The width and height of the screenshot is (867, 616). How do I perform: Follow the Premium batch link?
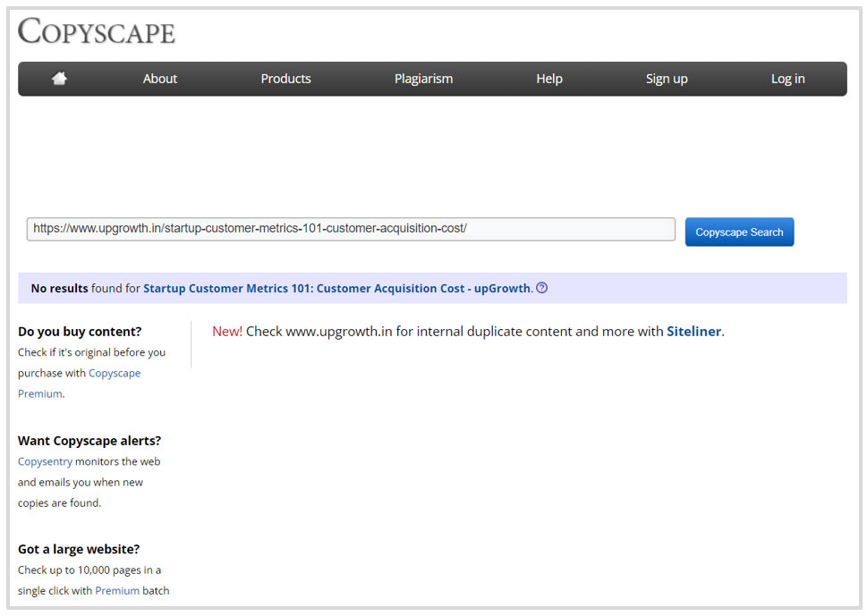(117, 591)
